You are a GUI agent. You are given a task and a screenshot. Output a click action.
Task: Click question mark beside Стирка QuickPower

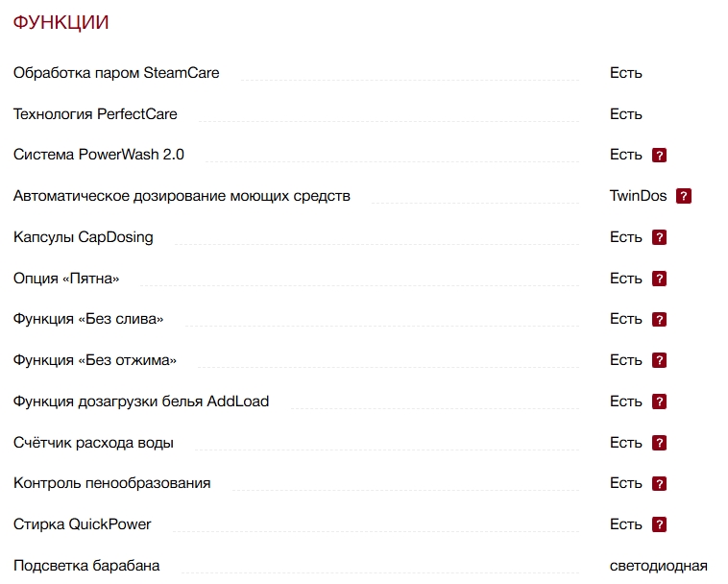pos(659,524)
